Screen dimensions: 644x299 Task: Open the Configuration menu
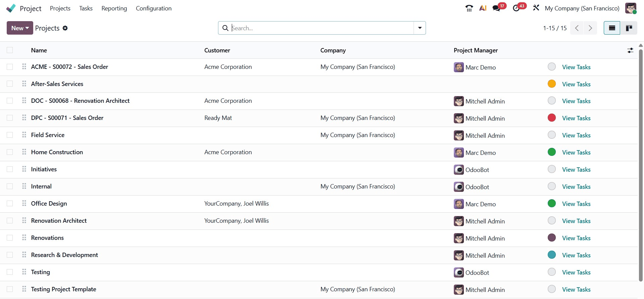154,8
